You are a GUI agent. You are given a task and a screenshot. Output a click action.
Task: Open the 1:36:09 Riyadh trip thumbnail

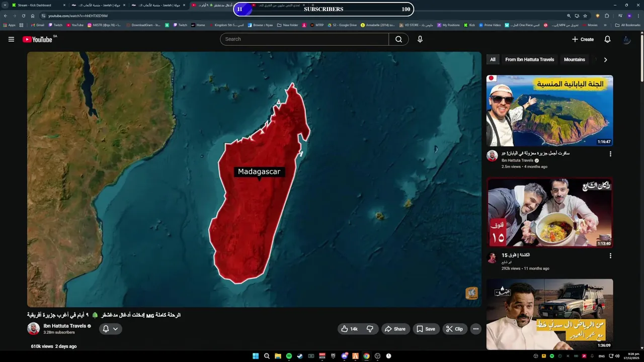(x=549, y=314)
